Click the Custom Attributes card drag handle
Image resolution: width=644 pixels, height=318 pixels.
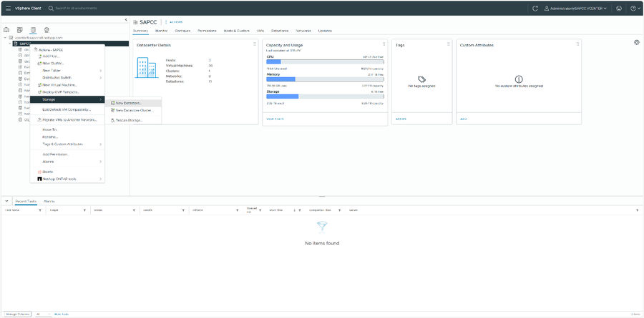577,44
